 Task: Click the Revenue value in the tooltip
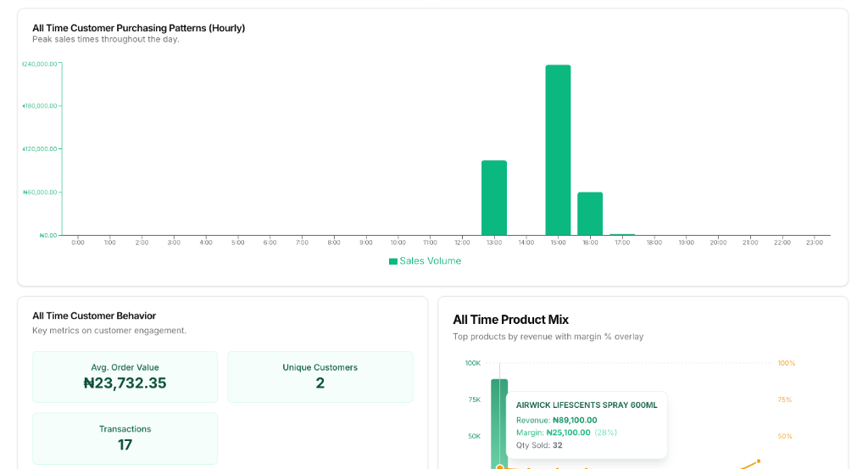[574, 420]
